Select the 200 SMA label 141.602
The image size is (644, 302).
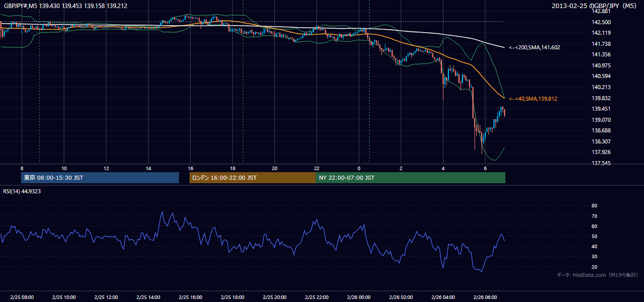pos(534,47)
